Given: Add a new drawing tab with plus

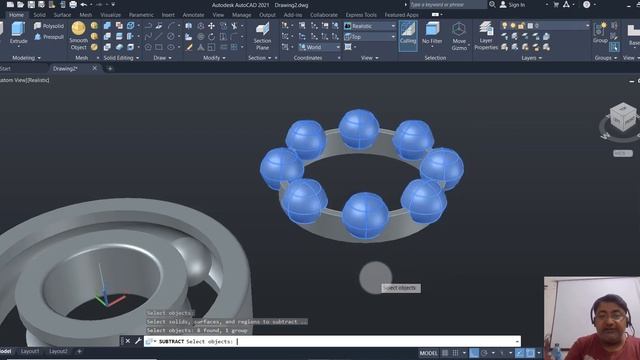Looking at the screenshot, I should pyautogui.click(x=110, y=69).
